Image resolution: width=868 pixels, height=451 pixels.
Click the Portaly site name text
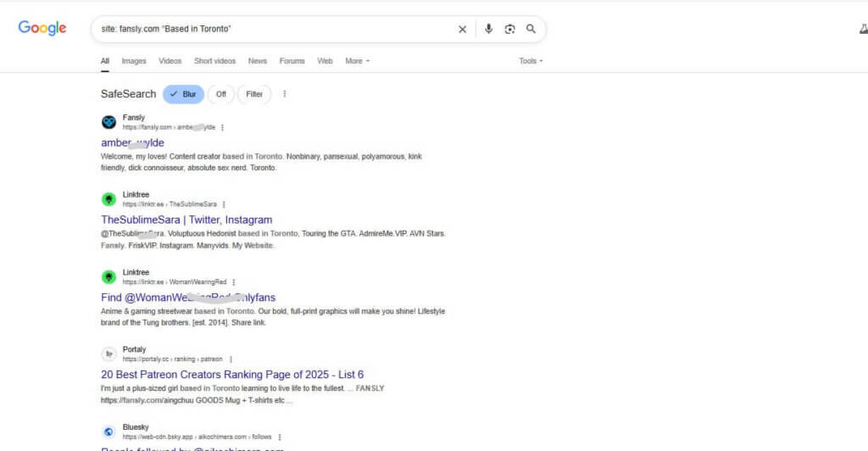[134, 349]
